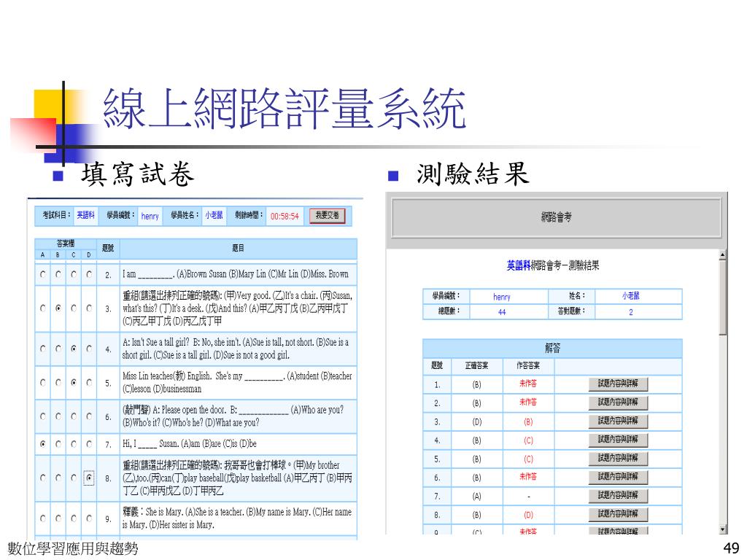
Task: Click the remaining time value 00:58:54
Action: click(285, 216)
